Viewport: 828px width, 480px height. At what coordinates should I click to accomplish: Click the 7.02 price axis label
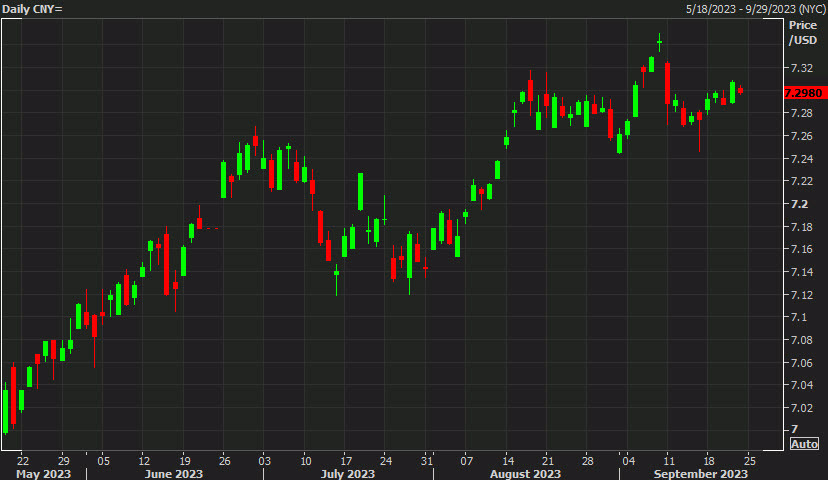point(802,407)
